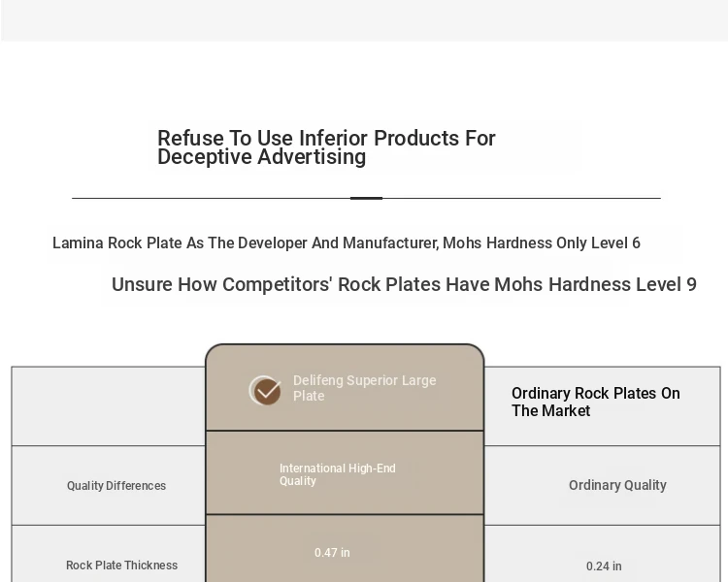Click the brown checkmark icon

point(265,390)
